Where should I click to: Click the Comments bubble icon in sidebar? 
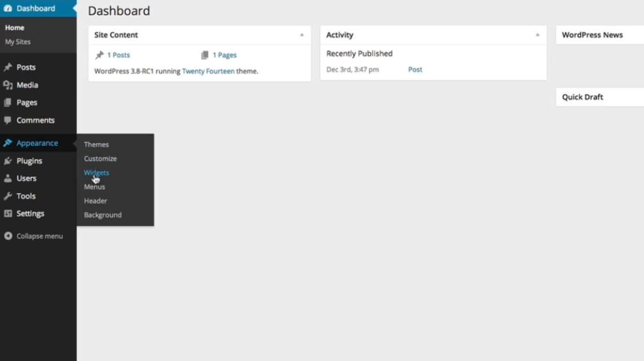pyautogui.click(x=8, y=120)
